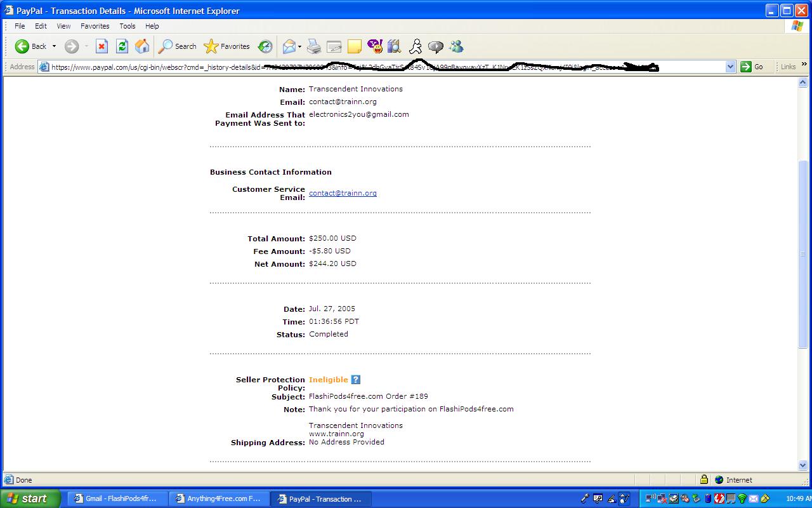812x508 pixels.
Task: Click the vertical scrollbar thumb
Action: [803, 254]
